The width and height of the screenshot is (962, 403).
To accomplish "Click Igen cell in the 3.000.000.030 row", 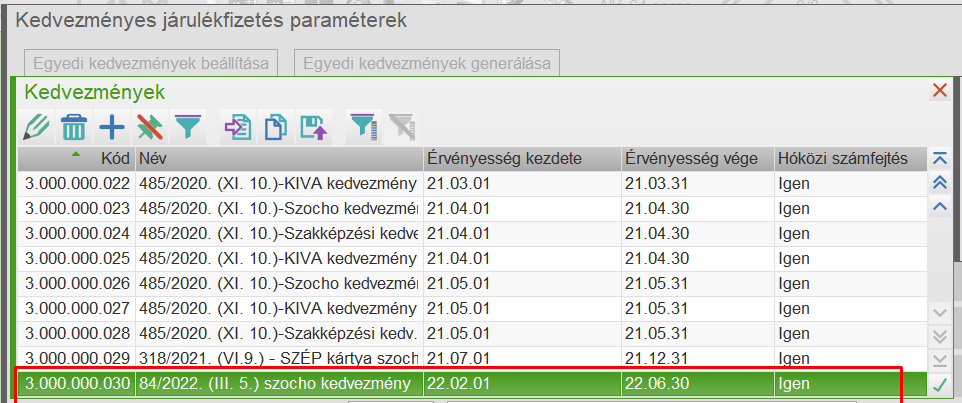I will (x=851, y=384).
